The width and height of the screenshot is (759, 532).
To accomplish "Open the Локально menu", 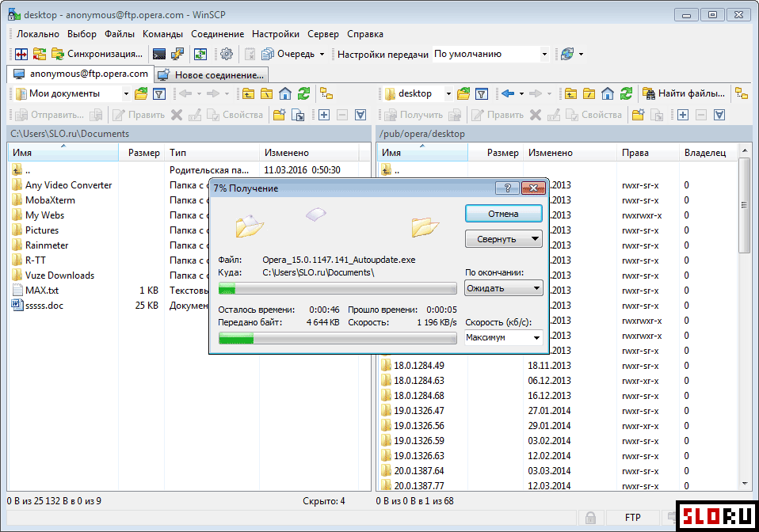I will click(x=38, y=34).
